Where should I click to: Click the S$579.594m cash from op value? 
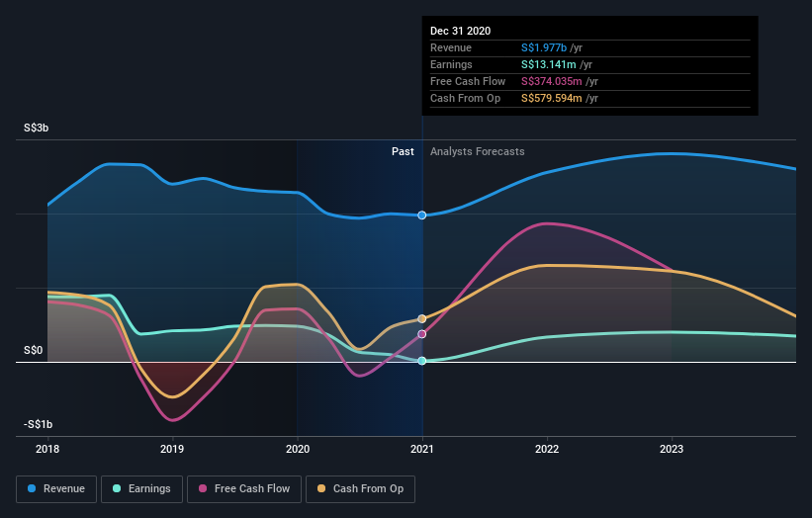click(552, 98)
